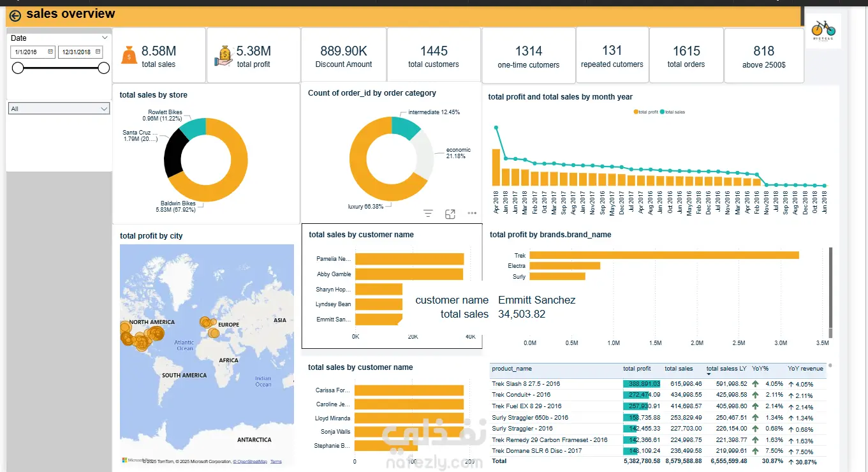Select the Lloyd Miranda sales bar

pyautogui.click(x=409, y=418)
